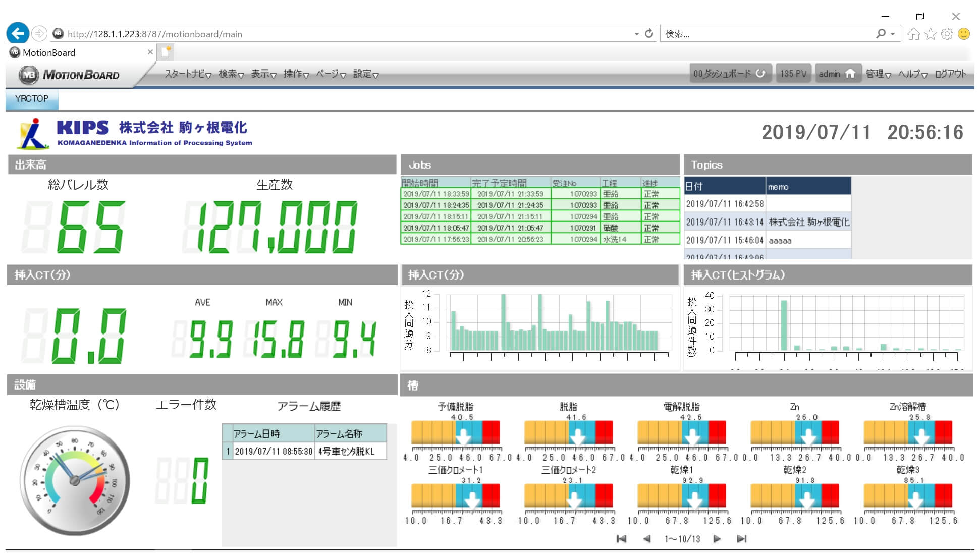Click the 135 PV button
The image size is (980, 556).
tap(793, 74)
